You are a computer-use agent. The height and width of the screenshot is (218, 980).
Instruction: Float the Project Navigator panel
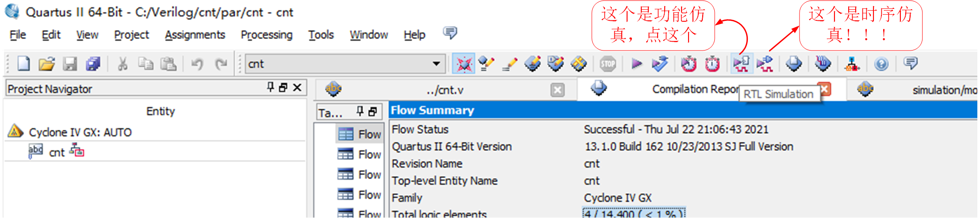[283, 88]
